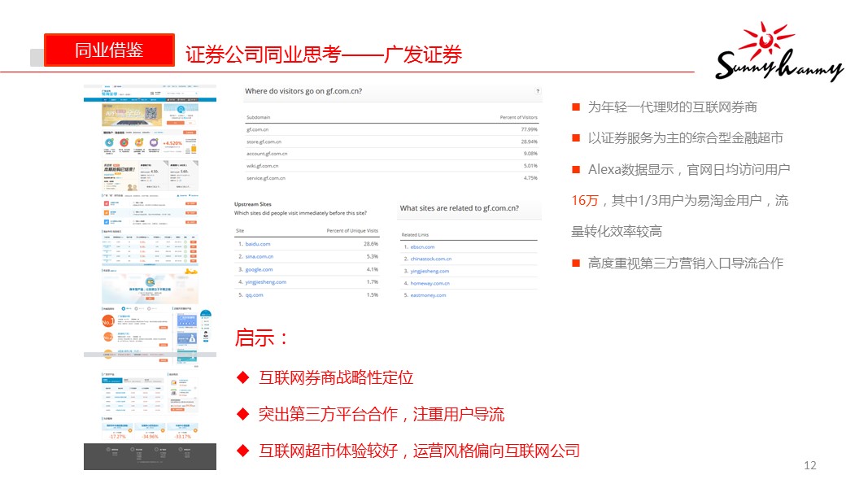Click red diamond bullet before 互联网券商战略性定位
The height and width of the screenshot is (488, 868).
pyautogui.click(x=242, y=378)
